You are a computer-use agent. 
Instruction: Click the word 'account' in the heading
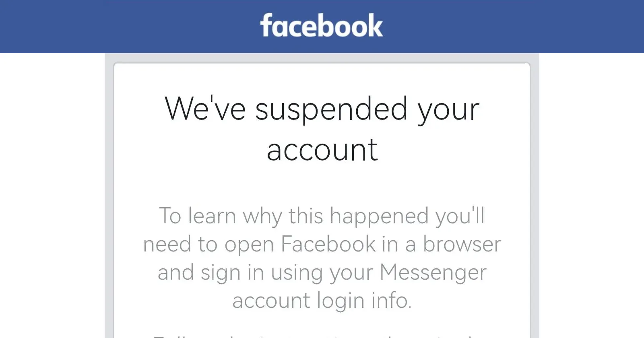pyautogui.click(x=322, y=150)
